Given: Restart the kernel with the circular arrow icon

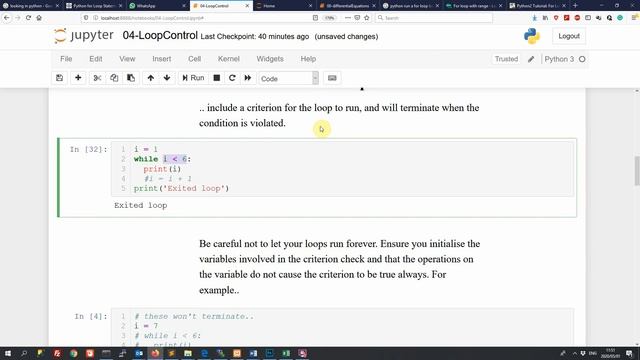Looking at the screenshot, I should pyautogui.click(x=232, y=78).
